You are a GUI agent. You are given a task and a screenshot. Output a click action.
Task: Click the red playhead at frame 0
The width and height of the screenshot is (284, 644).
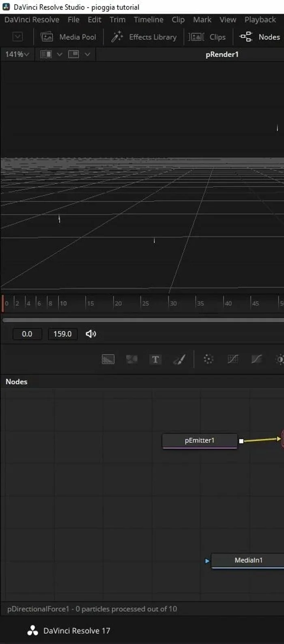[x=3, y=303]
